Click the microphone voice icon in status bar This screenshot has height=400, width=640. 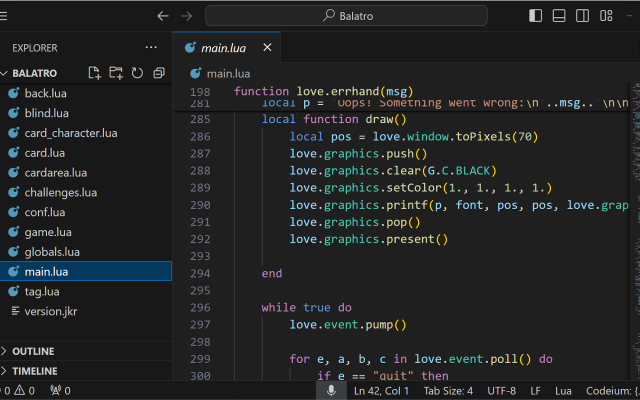click(x=331, y=391)
